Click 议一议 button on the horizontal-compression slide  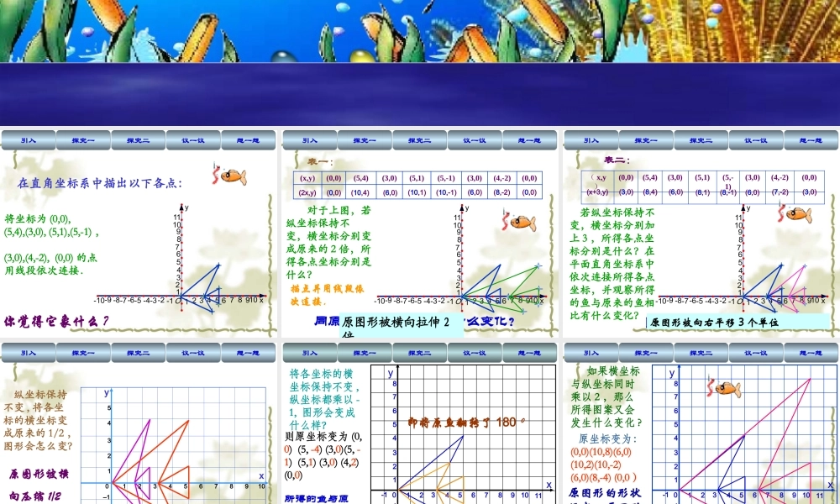[x=193, y=353]
